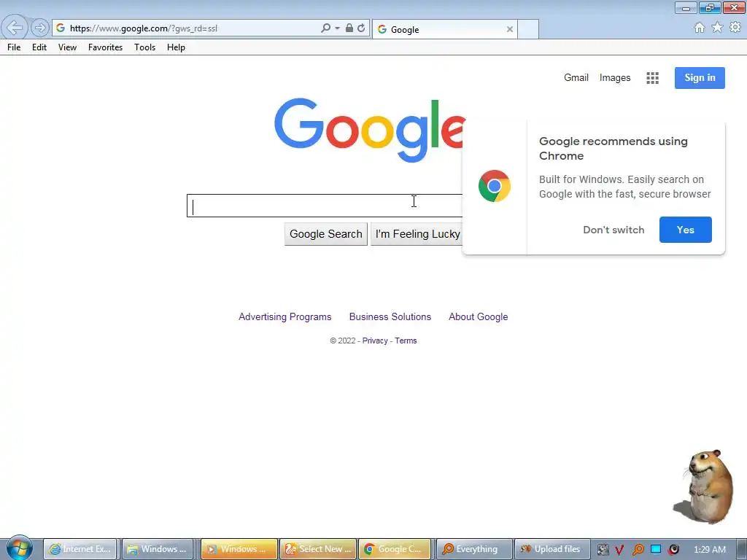Open the address bar autocomplete dropdown arrow
The image size is (747, 560).
tap(337, 28)
